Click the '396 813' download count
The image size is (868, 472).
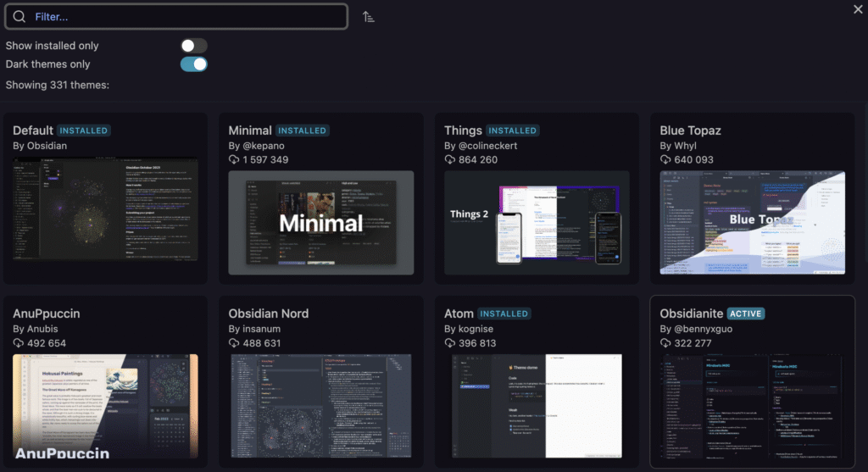tap(477, 343)
